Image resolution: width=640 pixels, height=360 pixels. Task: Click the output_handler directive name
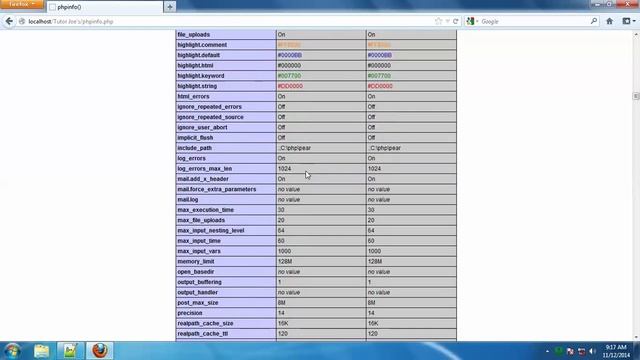coord(198,293)
